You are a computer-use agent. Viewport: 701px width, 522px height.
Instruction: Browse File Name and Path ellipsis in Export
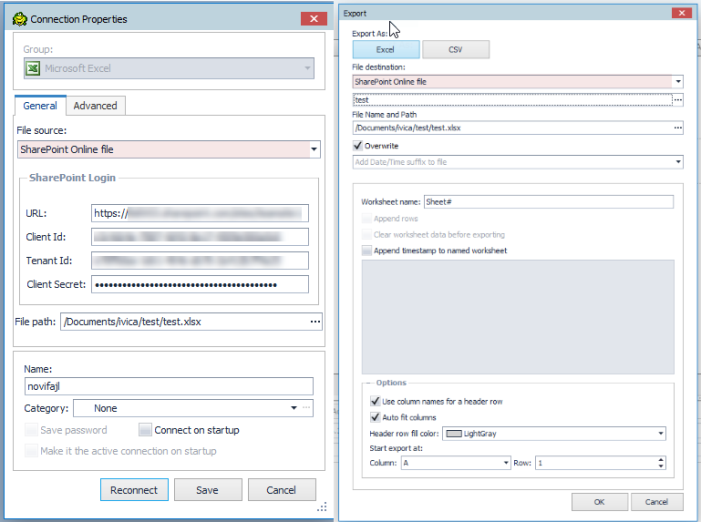click(678, 128)
